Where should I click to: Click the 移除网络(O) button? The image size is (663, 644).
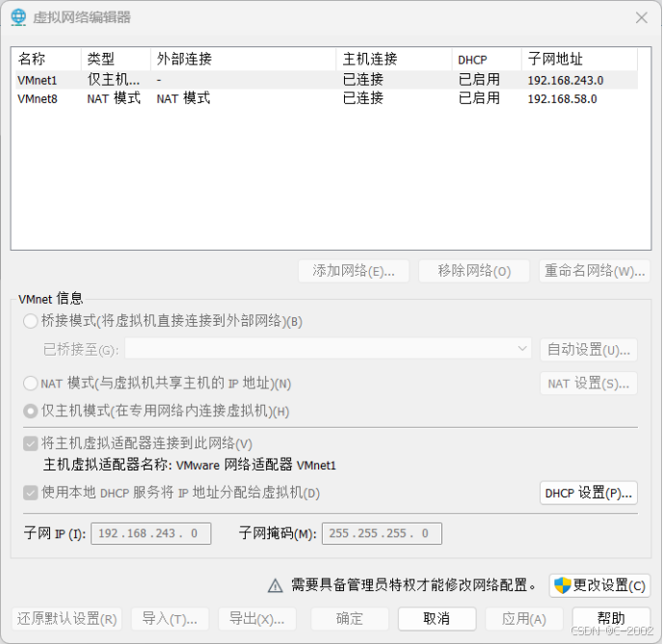[474, 271]
